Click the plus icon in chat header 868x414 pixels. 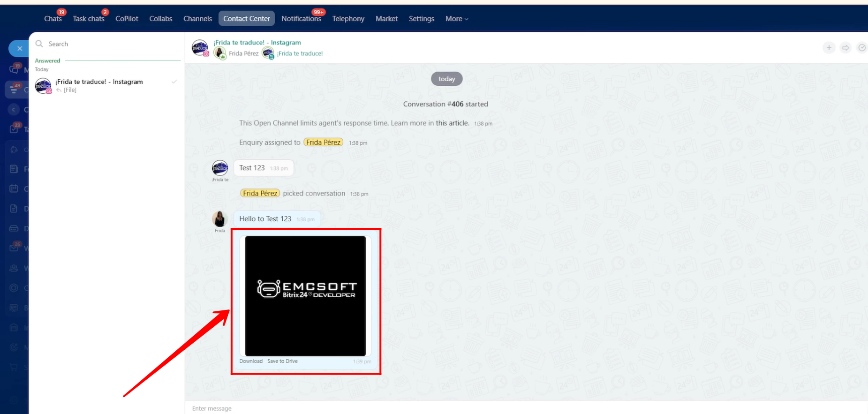(x=829, y=48)
